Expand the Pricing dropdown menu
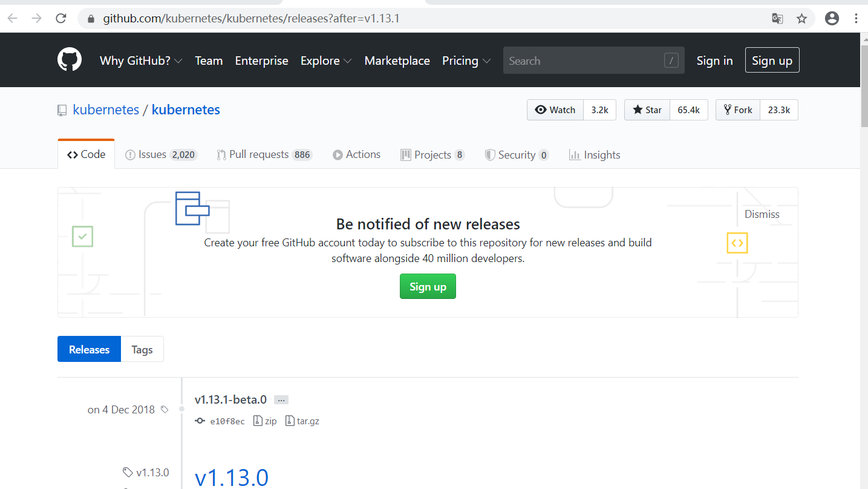The image size is (868, 489). click(x=466, y=61)
